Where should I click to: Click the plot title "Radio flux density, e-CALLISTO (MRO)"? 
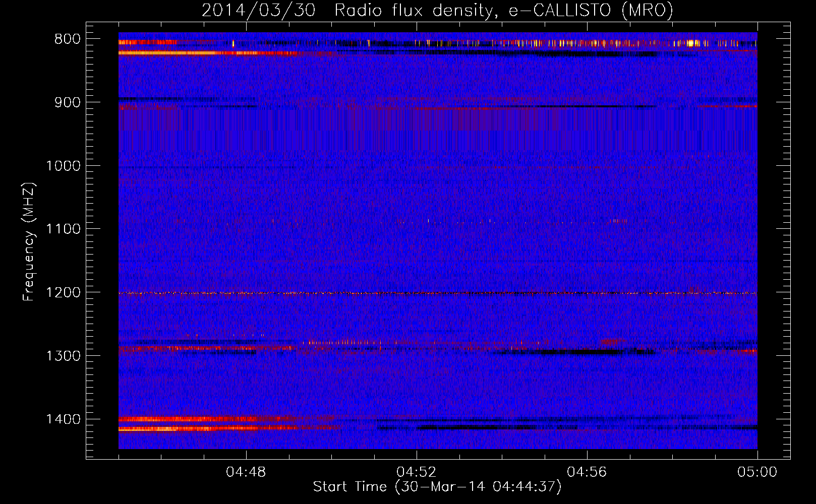504,10
